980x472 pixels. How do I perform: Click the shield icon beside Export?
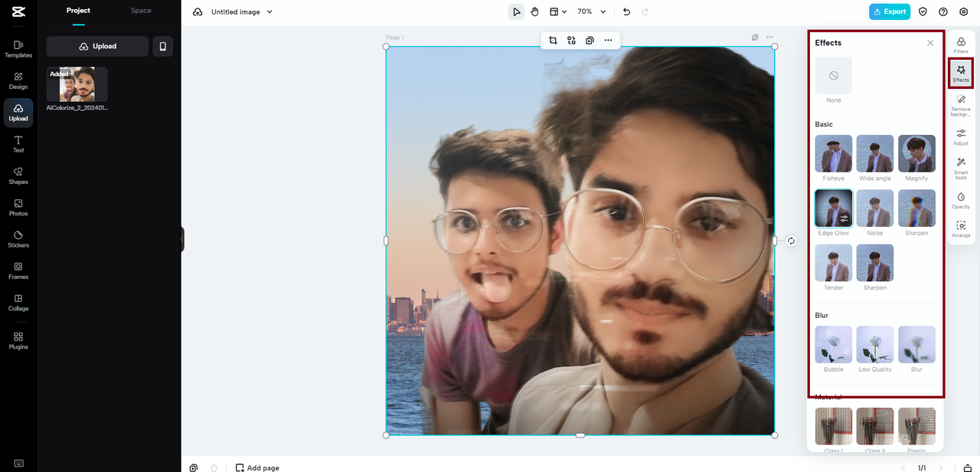(x=923, y=11)
